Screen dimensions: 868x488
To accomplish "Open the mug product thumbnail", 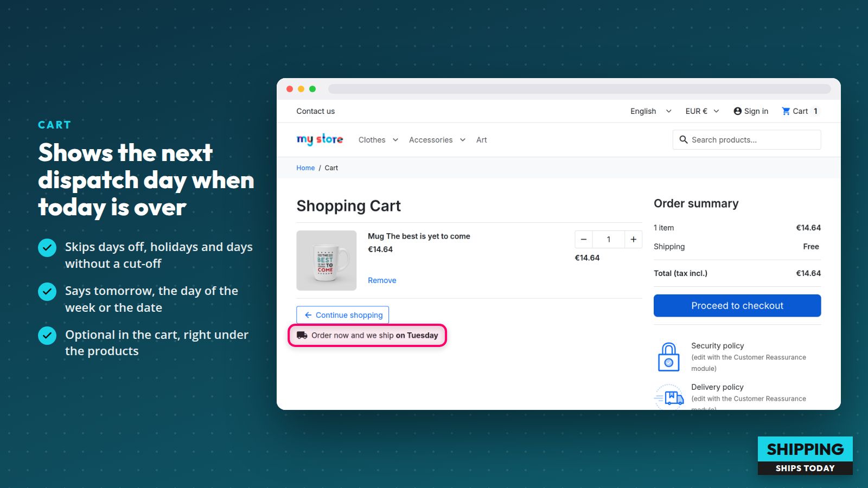I will (327, 260).
